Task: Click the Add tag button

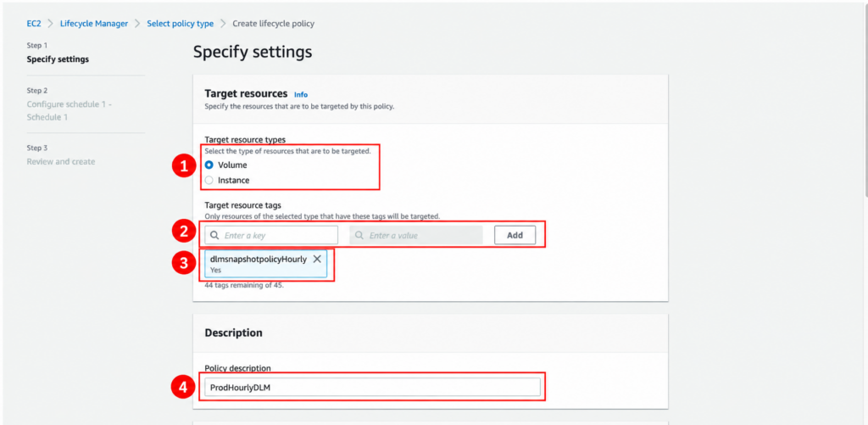Action: point(515,235)
